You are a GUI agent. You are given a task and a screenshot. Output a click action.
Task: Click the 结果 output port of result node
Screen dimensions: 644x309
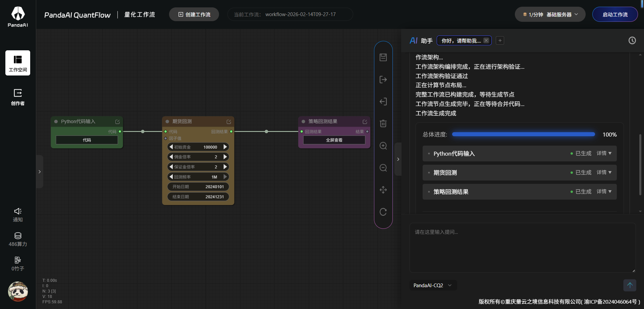367,132
